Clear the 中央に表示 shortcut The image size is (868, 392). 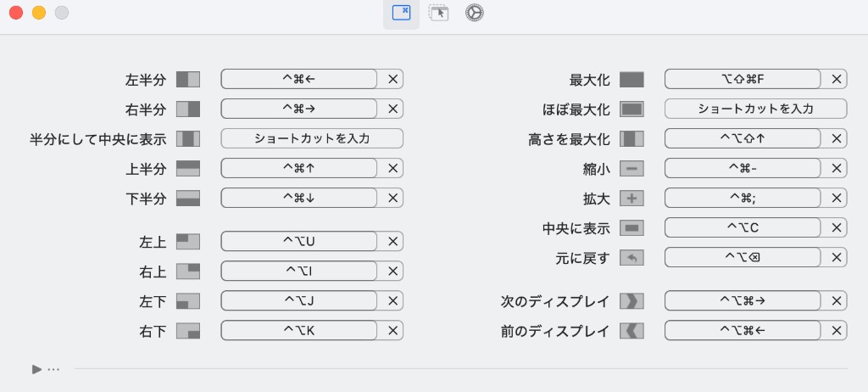tap(836, 227)
